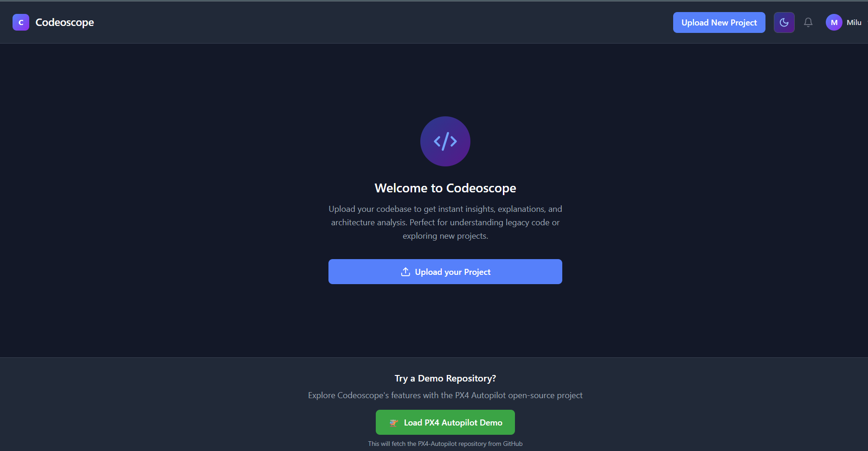This screenshot has height=451, width=868.
Task: Open the Milu account menu
Action: coord(854,22)
